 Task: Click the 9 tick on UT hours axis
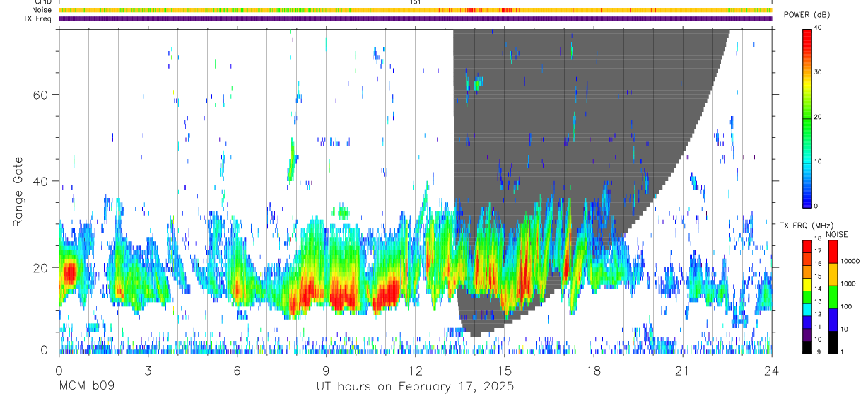326,370
